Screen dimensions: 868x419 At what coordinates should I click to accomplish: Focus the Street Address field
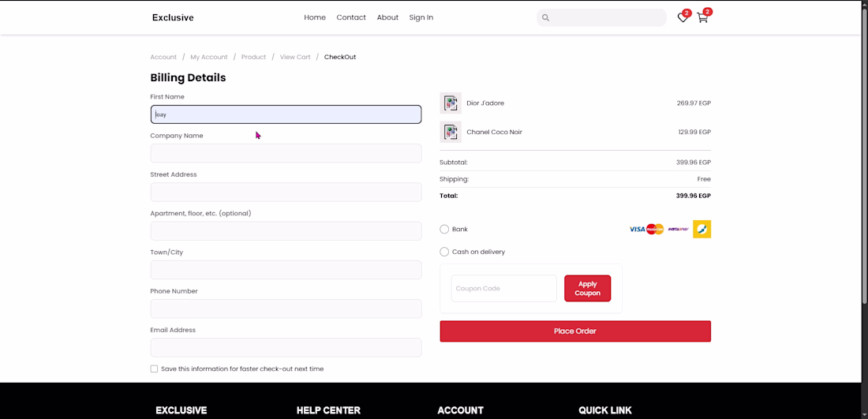pyautogui.click(x=286, y=192)
